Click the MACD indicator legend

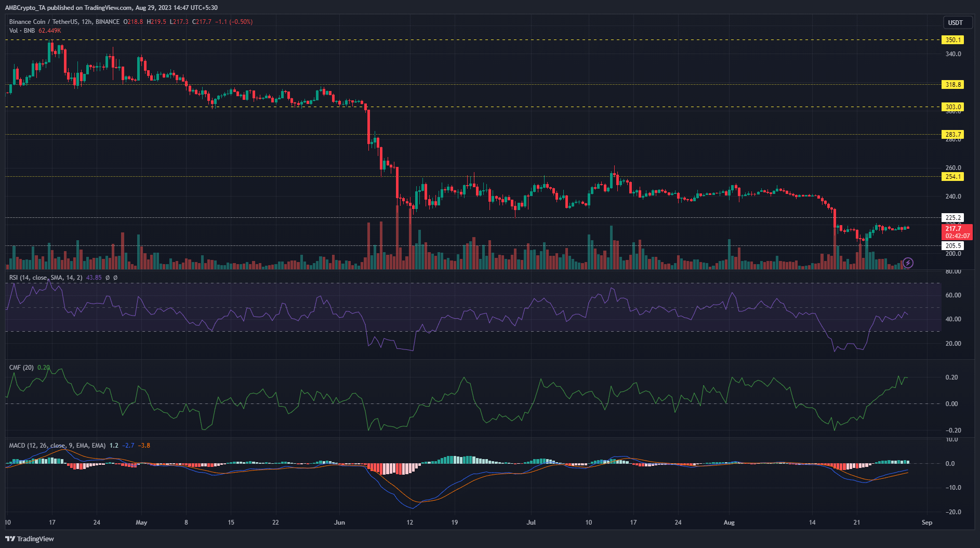click(57, 446)
